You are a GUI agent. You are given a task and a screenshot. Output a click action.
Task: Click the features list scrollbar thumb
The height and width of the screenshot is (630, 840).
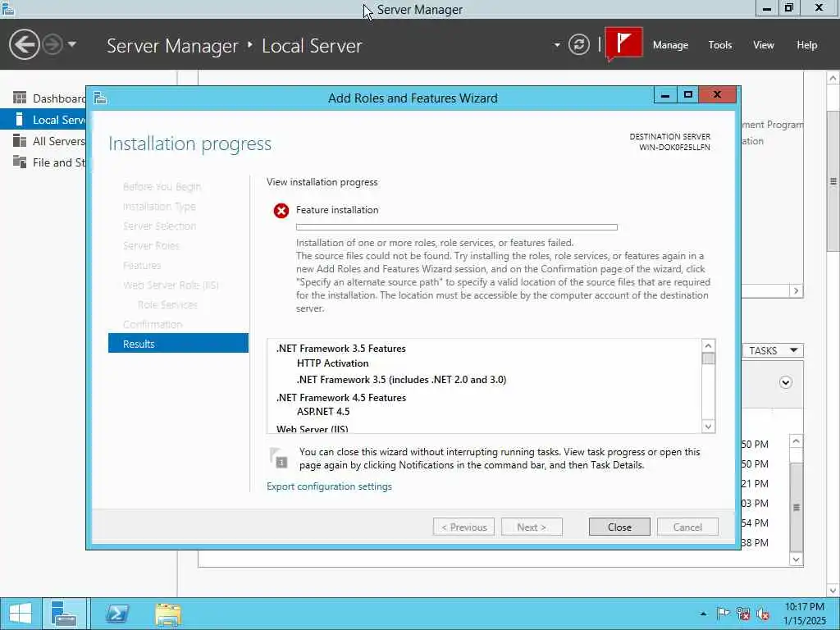708,358
